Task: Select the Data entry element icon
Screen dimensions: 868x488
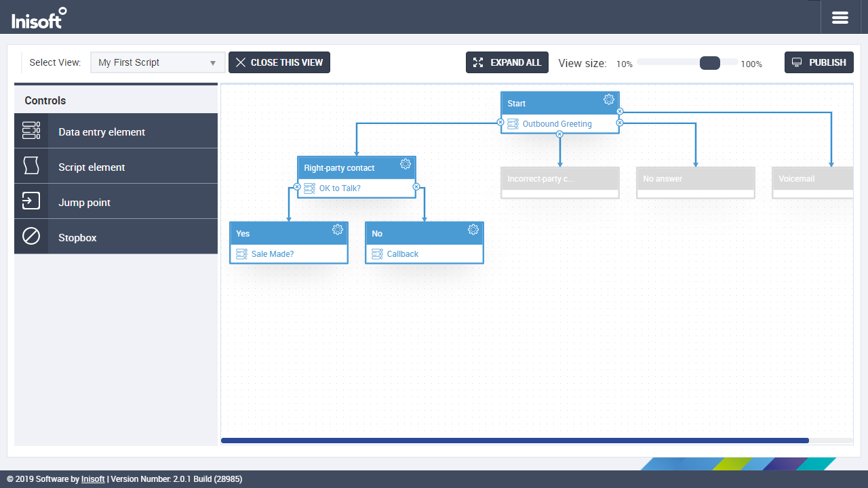Action: 31,131
